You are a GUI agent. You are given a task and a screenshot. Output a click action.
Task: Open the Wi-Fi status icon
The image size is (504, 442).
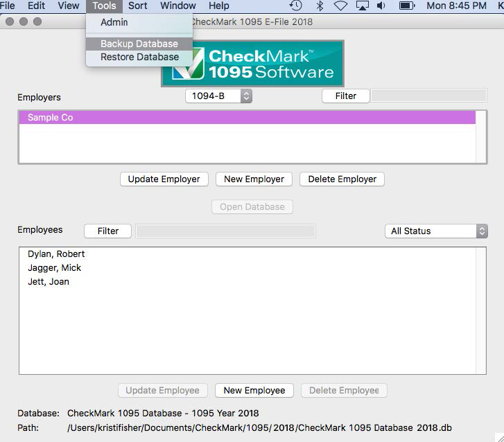[340, 6]
